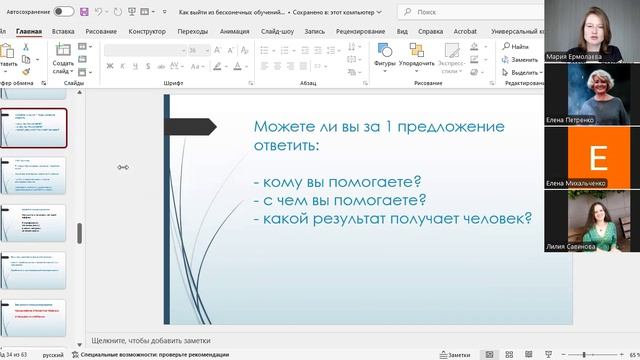Click the Специальные возможности status bar item
This screenshot has width=640, height=360.
pyautogui.click(x=150, y=355)
